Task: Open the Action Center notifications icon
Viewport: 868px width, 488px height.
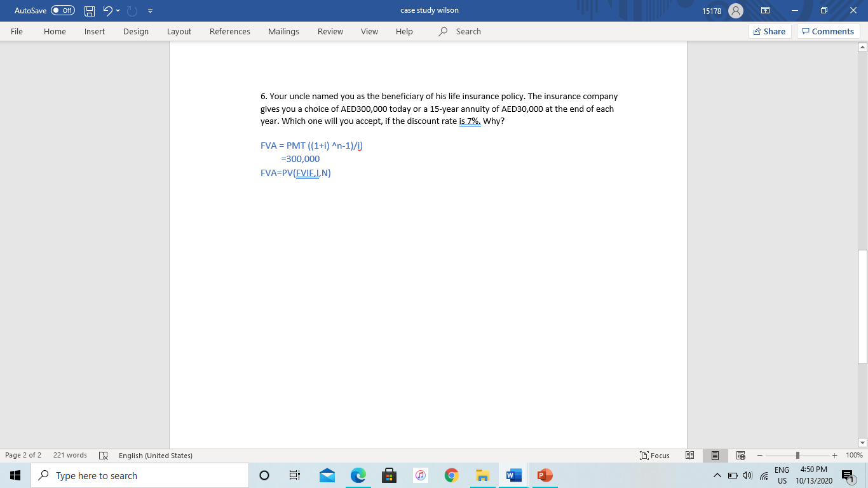Action: coord(848,475)
